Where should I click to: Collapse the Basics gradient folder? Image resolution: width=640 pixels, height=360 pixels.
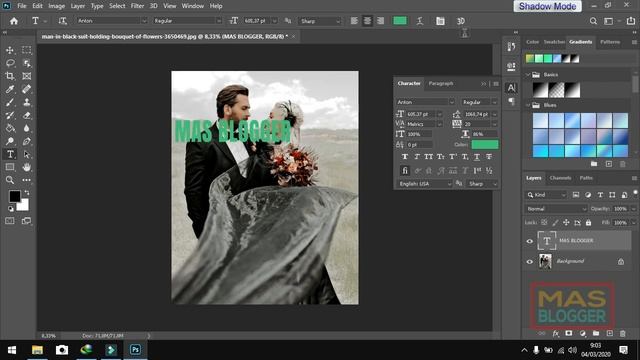(528, 75)
